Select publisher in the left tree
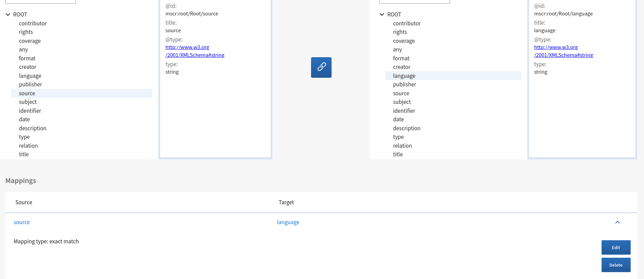This screenshot has height=279, width=644. coord(30,84)
